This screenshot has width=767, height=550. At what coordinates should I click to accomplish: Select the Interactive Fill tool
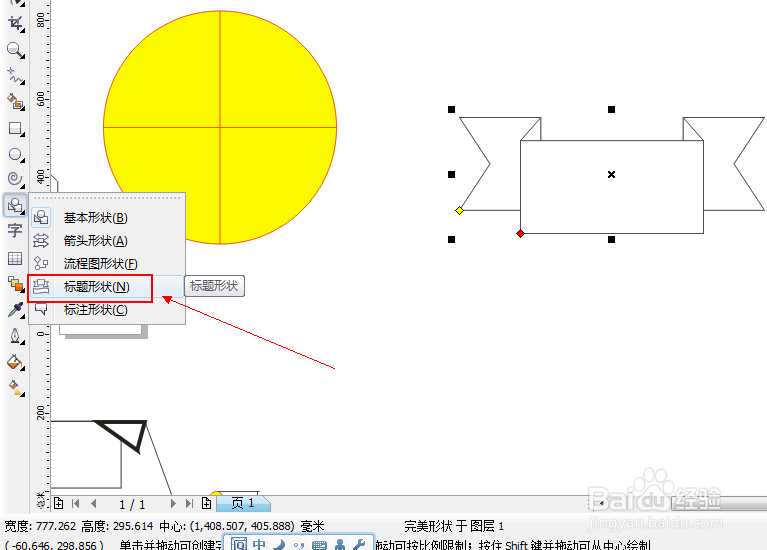(15, 388)
